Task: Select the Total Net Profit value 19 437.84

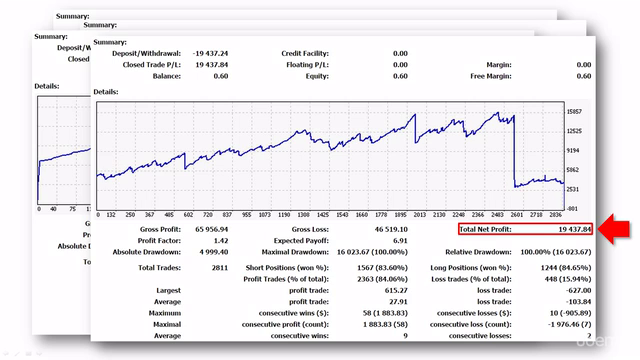Action: (x=575, y=229)
